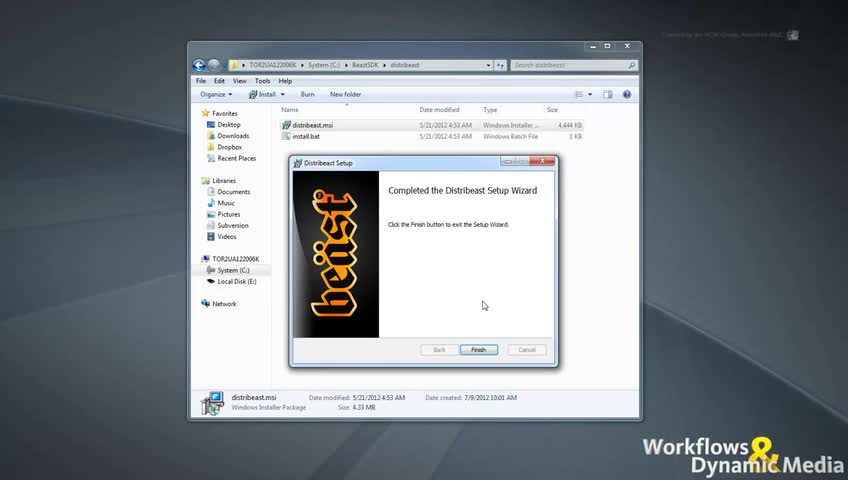Open the Edit menu
The height and width of the screenshot is (480, 848).
219,81
